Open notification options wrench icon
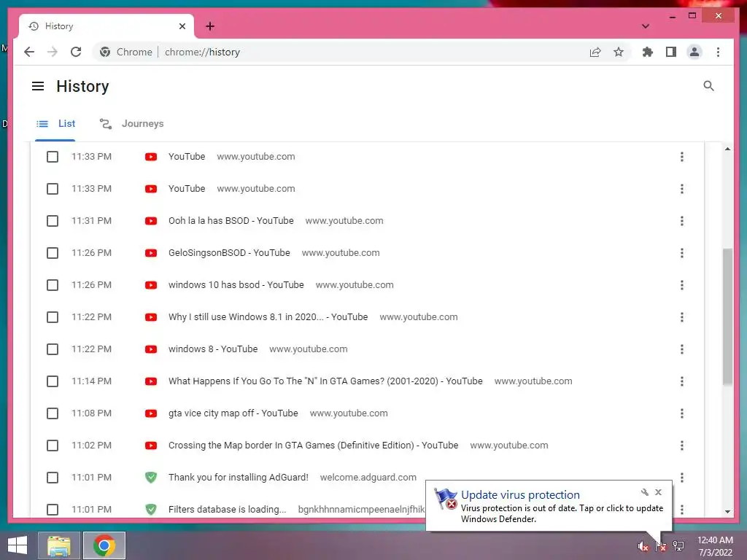747x560 pixels. 645,492
